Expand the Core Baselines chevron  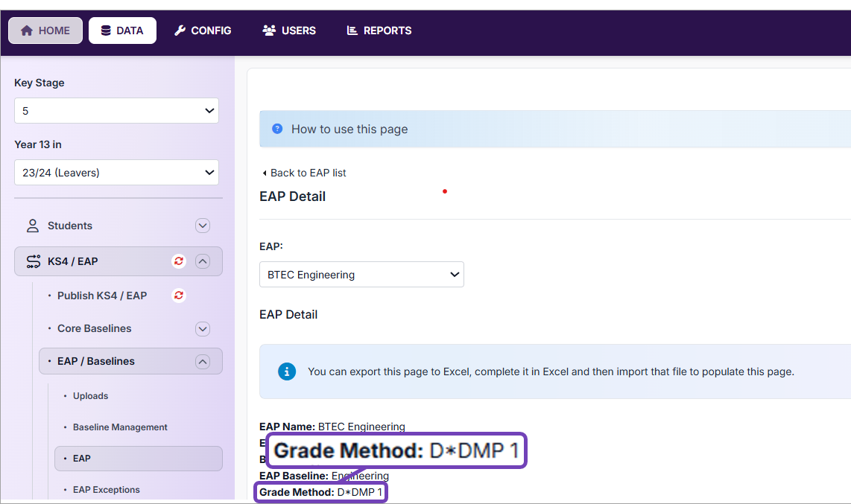pos(203,328)
